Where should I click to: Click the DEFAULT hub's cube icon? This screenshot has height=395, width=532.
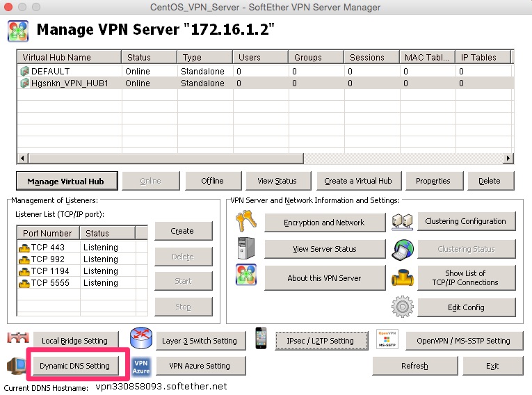pyautogui.click(x=24, y=71)
